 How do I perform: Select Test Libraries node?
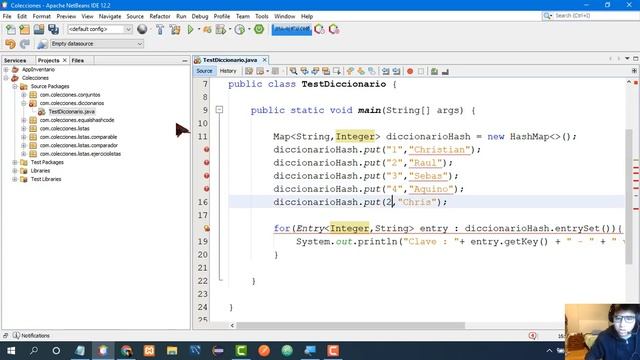(46, 179)
